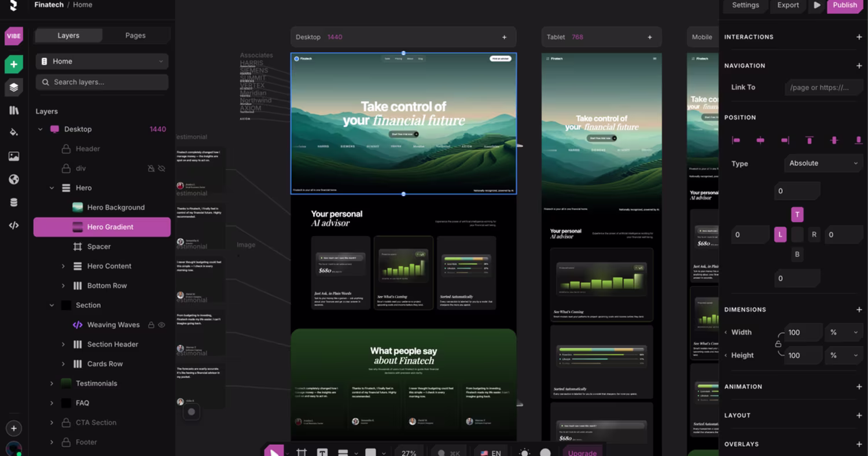Open the Export tab at top right

coord(788,5)
